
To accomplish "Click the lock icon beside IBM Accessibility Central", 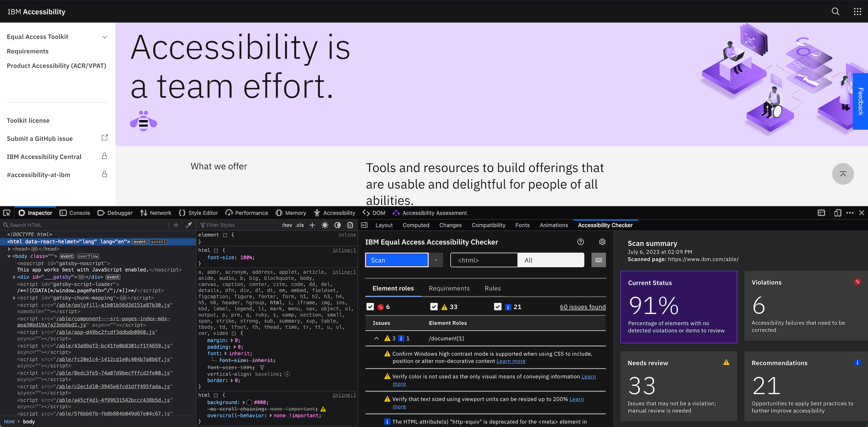I will point(105,156).
